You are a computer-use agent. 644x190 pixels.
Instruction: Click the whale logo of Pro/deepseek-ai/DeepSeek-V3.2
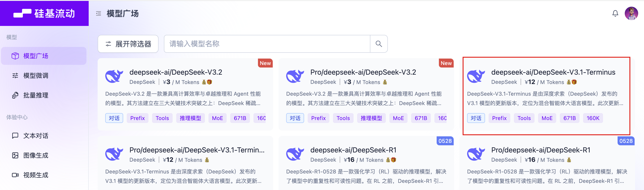point(295,76)
